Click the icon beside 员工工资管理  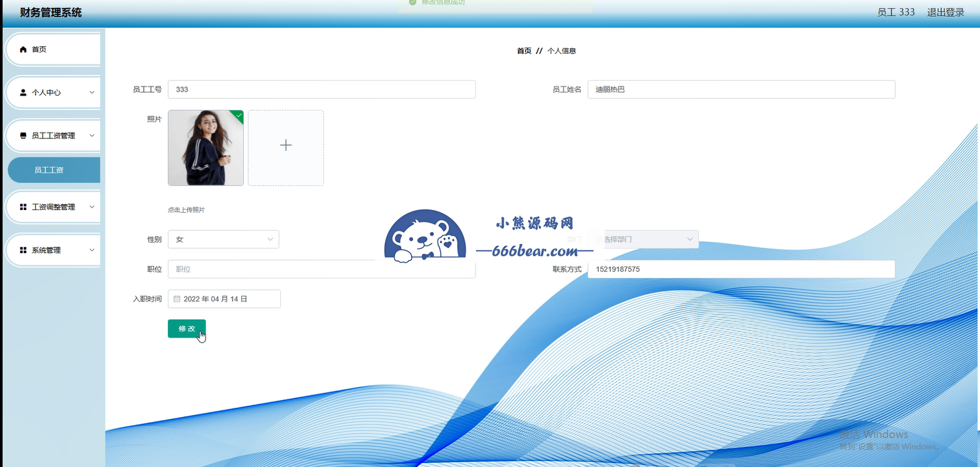pos(23,135)
